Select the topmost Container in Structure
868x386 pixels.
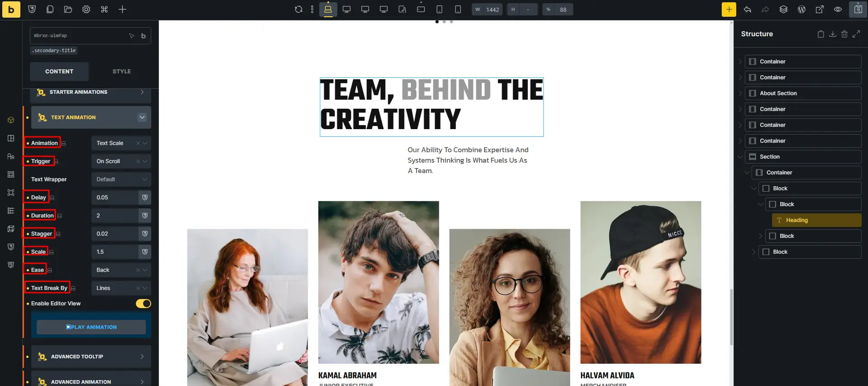[x=803, y=62]
